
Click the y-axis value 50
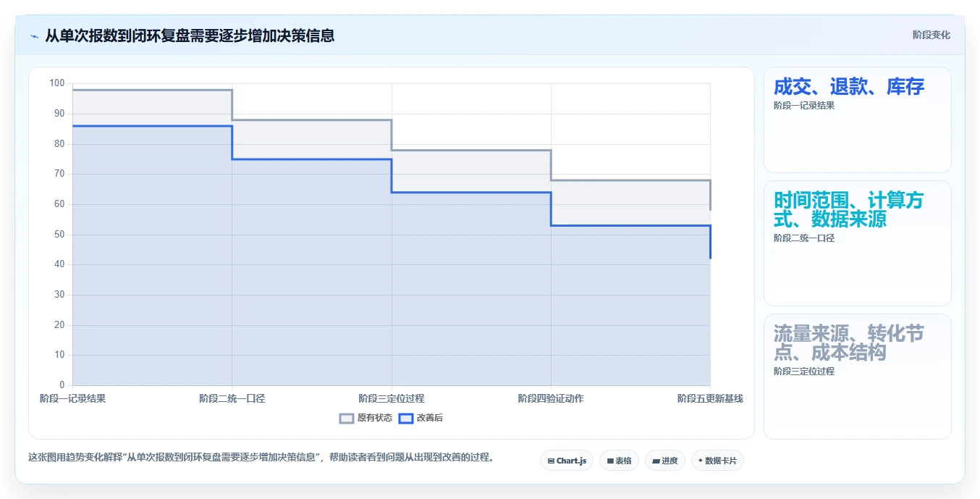click(59, 235)
